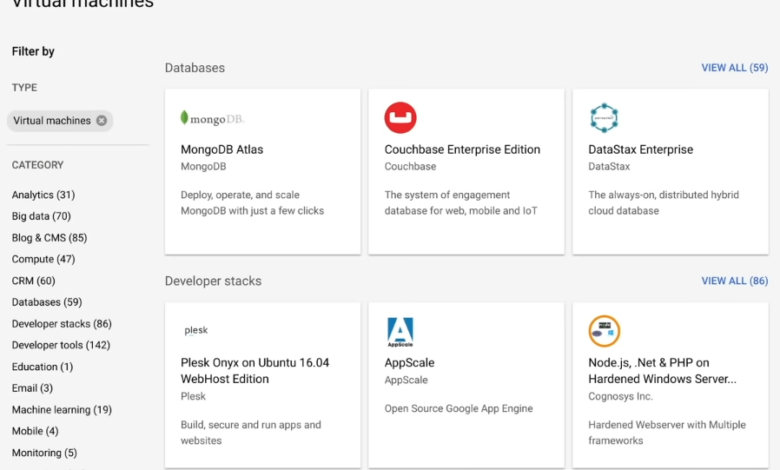
Task: Click the Cognosys Inc. publisher name
Action: pyautogui.click(x=620, y=396)
